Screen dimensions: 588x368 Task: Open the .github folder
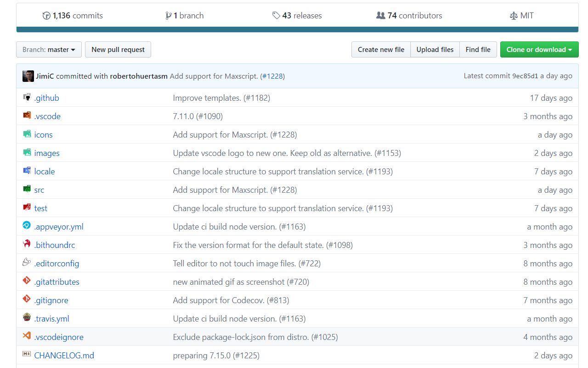click(47, 98)
